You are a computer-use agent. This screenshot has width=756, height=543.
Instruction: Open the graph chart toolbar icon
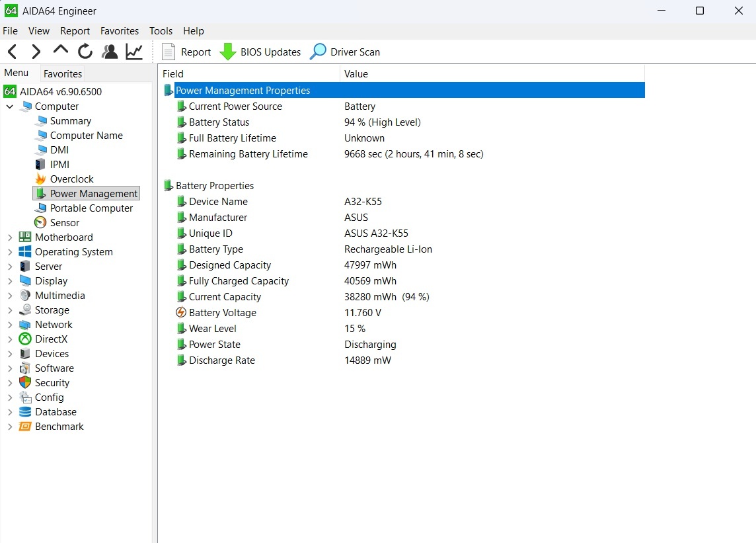coord(134,52)
